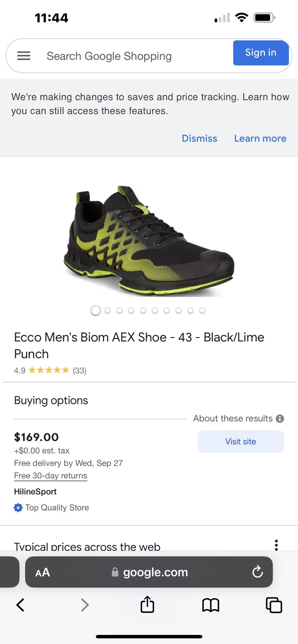Select the fifth image carousel dot
This screenshot has height=644, width=298.
click(143, 311)
